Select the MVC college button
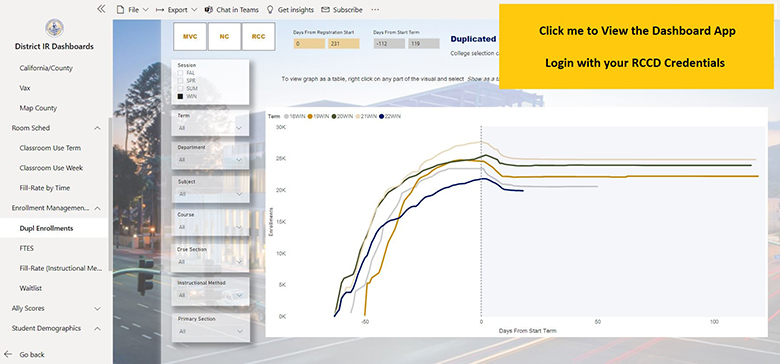The width and height of the screenshot is (780, 364). pos(190,36)
